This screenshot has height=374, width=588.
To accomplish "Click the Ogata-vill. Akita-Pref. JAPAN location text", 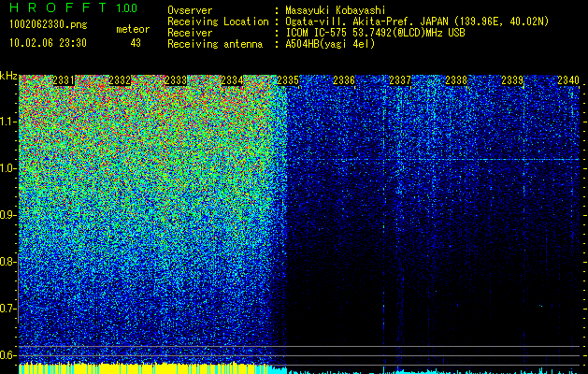I will (417, 22).
